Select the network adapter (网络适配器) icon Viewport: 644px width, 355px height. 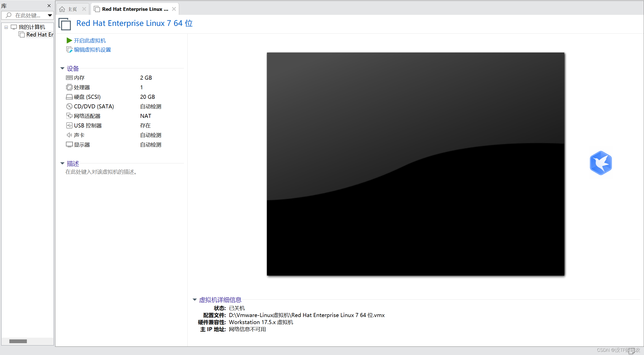point(69,116)
